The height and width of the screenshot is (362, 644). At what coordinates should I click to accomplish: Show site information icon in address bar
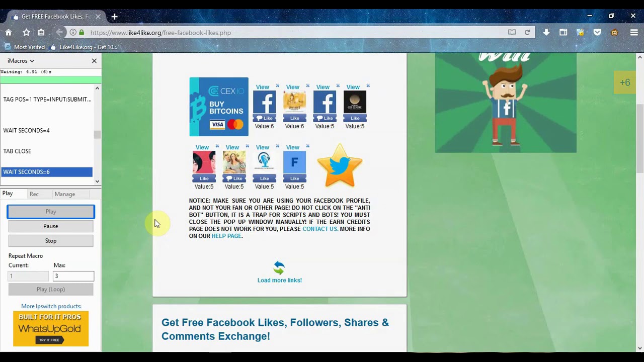pos(73,32)
